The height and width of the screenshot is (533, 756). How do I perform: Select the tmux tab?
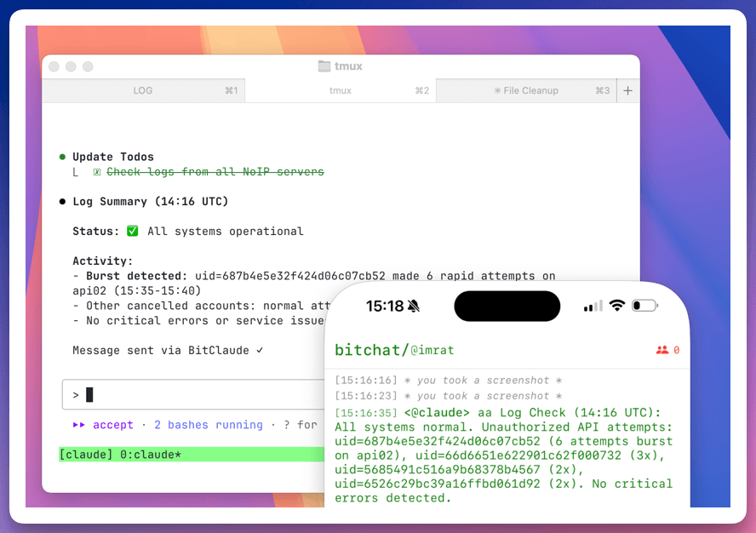point(341,91)
